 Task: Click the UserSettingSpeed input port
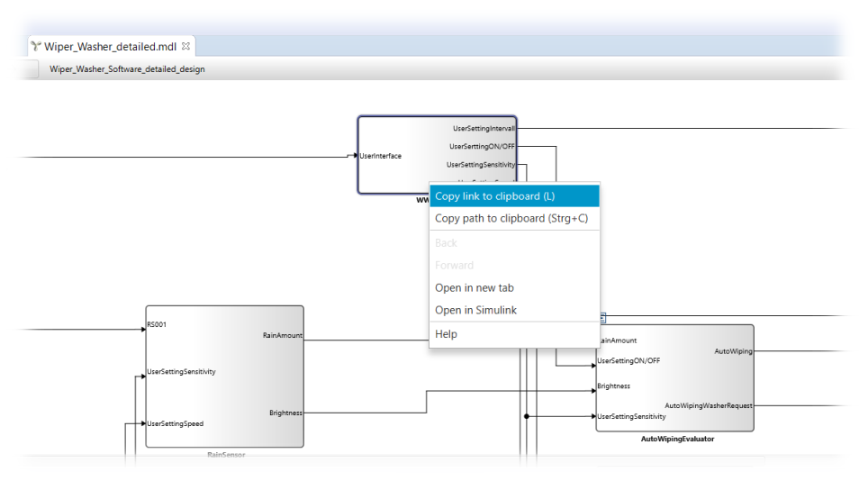click(x=176, y=424)
